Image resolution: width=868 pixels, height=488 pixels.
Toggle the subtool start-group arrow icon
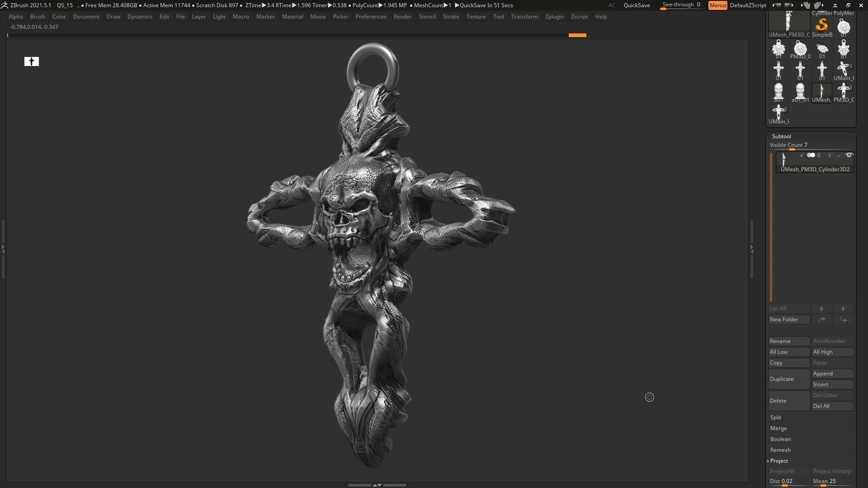tap(802, 155)
